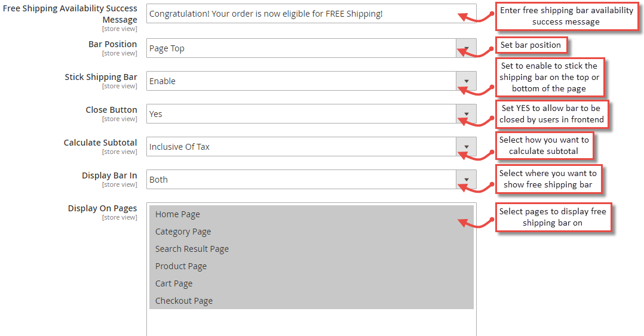
Task: Click the Close Button field label
Action: pos(111,110)
